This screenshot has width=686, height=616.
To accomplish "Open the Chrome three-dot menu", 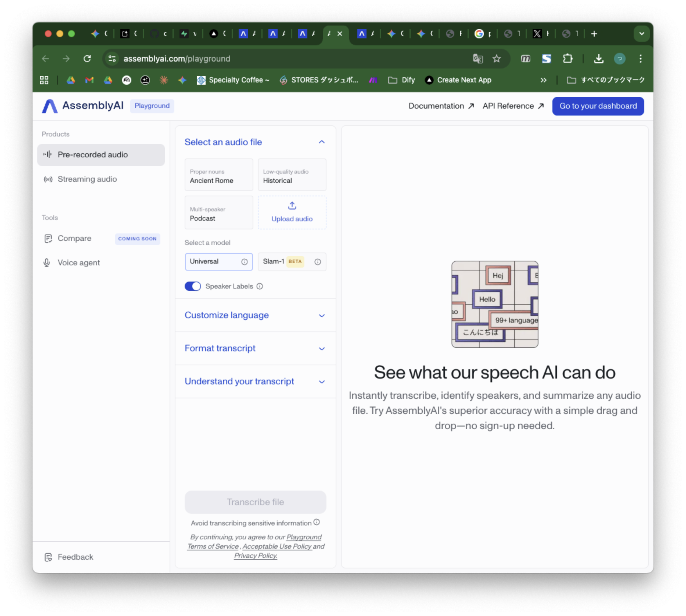I will (640, 59).
